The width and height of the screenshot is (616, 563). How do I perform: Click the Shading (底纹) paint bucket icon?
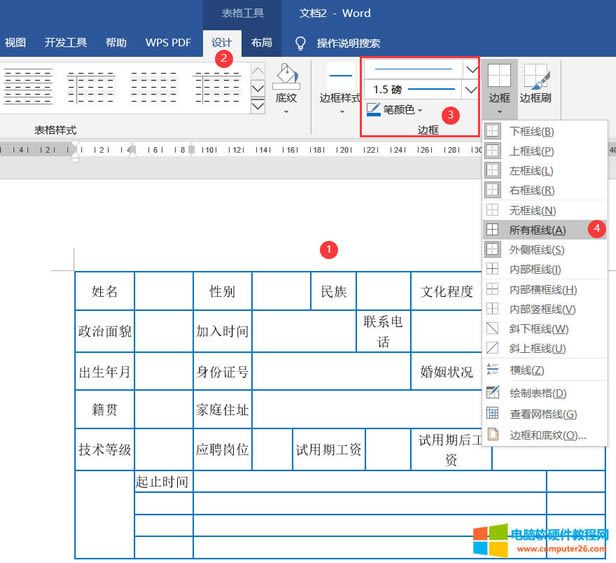[x=287, y=77]
